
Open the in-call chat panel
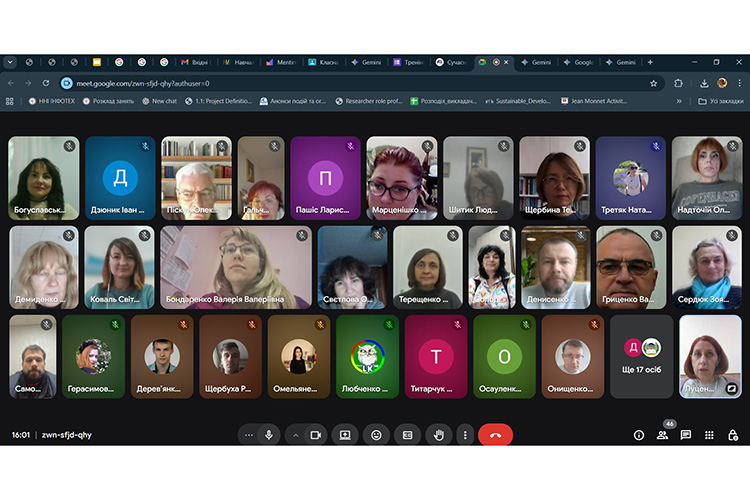pos(685,435)
